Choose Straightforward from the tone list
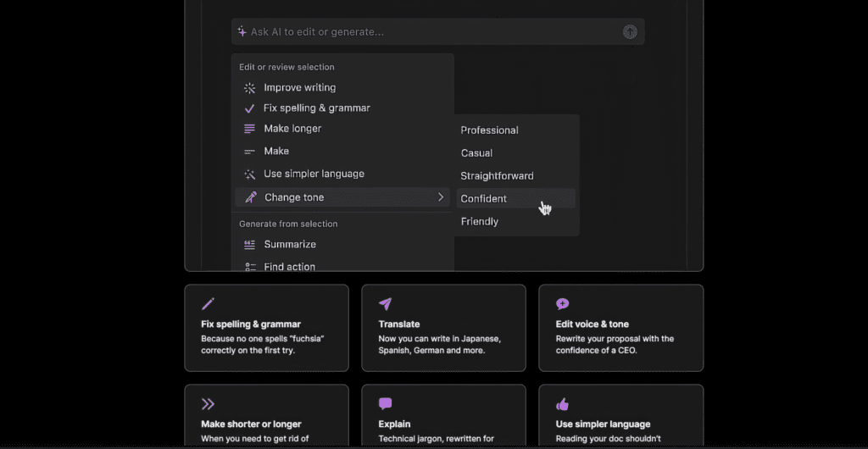 [x=497, y=176]
